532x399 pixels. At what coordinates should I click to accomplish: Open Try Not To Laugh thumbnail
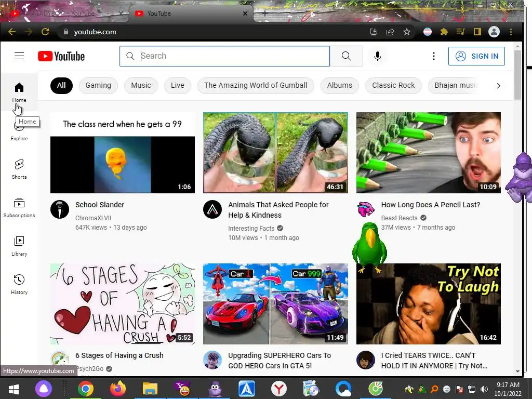click(429, 303)
